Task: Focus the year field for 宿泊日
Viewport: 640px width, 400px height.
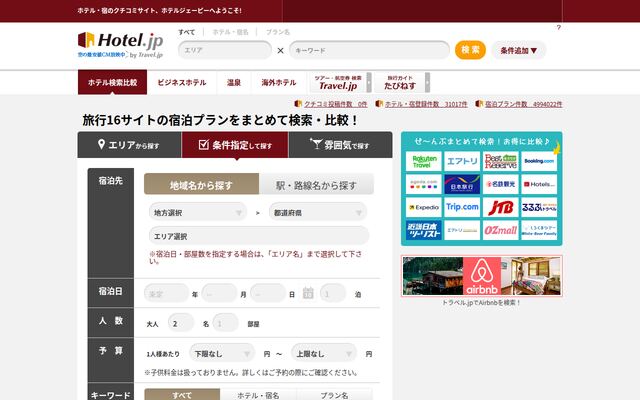Action: click(167, 293)
